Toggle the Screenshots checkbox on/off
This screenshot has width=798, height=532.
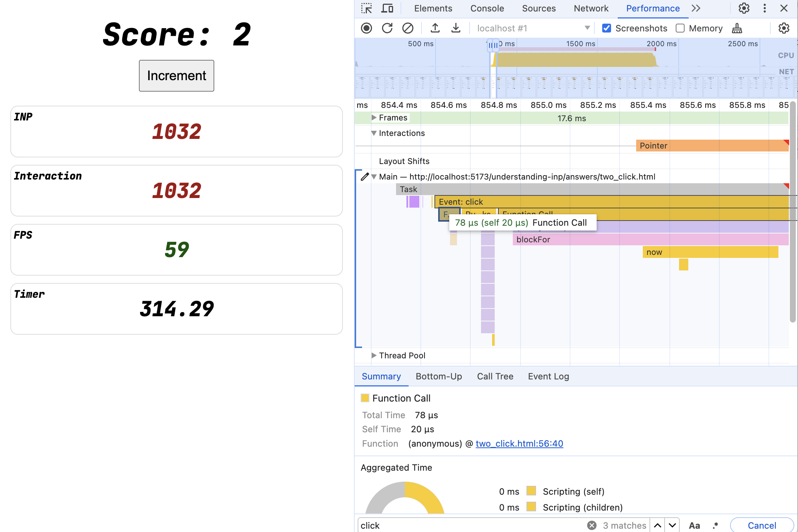(x=607, y=28)
